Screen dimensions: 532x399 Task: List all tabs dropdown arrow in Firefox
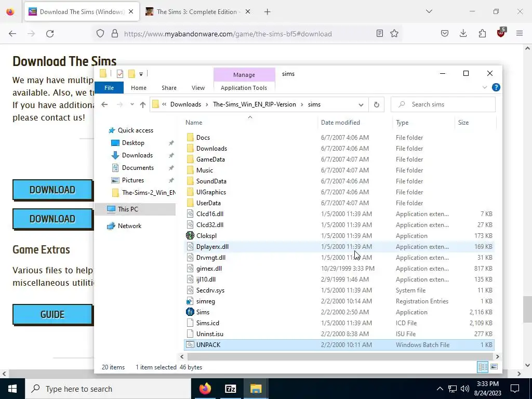tap(429, 11)
